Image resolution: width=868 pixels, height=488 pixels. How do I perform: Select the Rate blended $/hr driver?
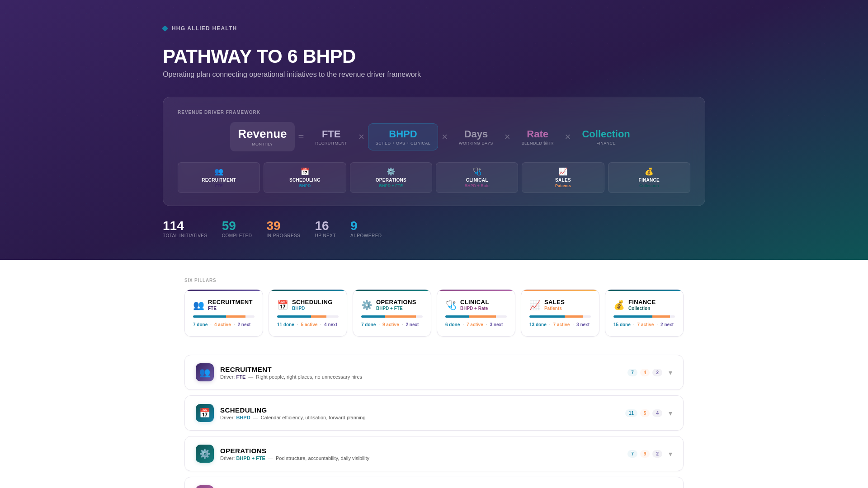[x=538, y=137]
